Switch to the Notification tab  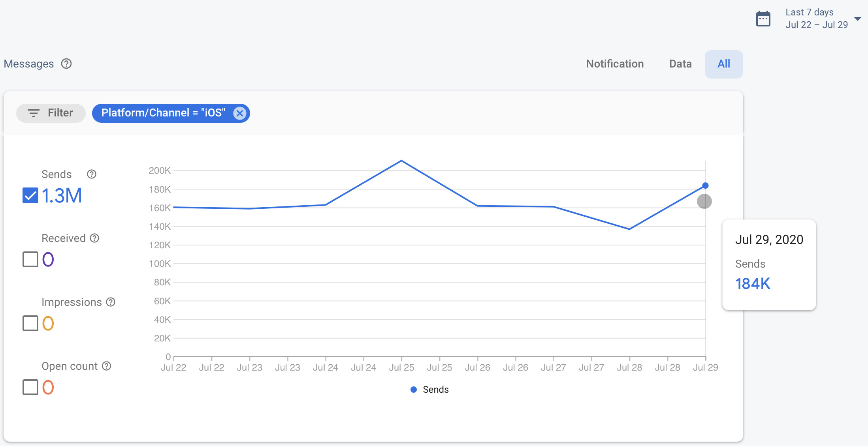point(615,64)
